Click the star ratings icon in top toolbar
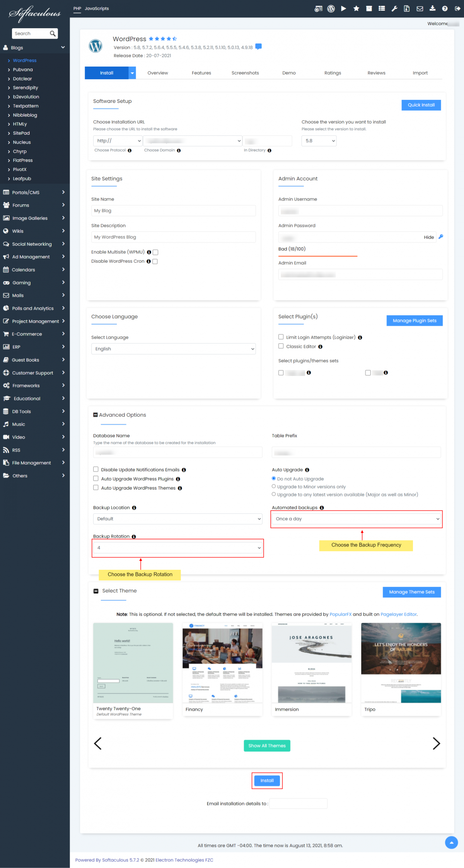 (x=356, y=9)
